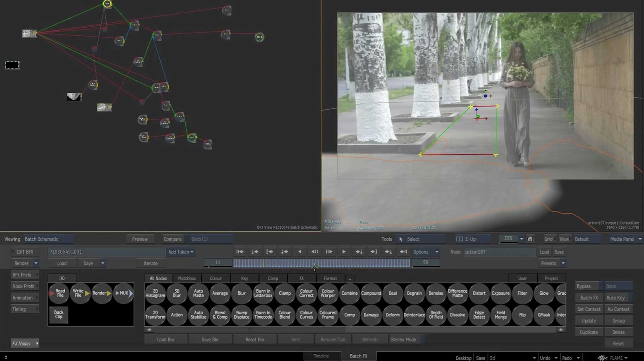The width and height of the screenshot is (644, 361).
Task: Click the Duplicate button
Action: pyautogui.click(x=588, y=332)
